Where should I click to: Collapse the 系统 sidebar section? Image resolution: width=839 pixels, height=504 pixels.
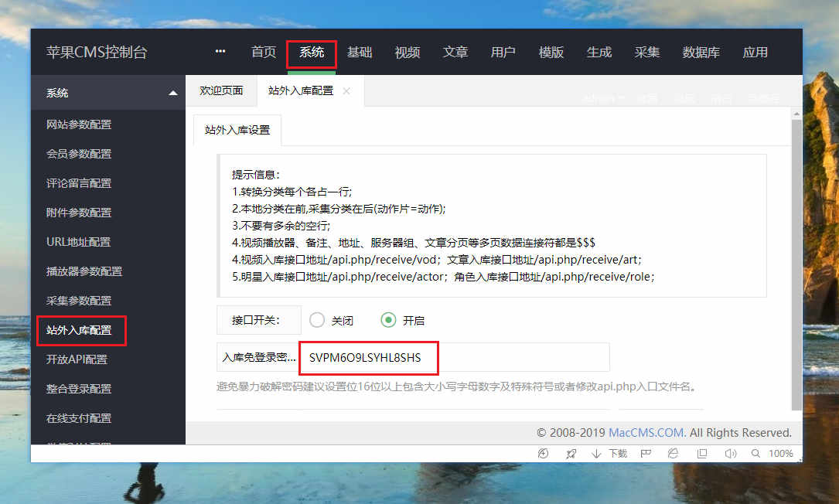click(x=172, y=94)
